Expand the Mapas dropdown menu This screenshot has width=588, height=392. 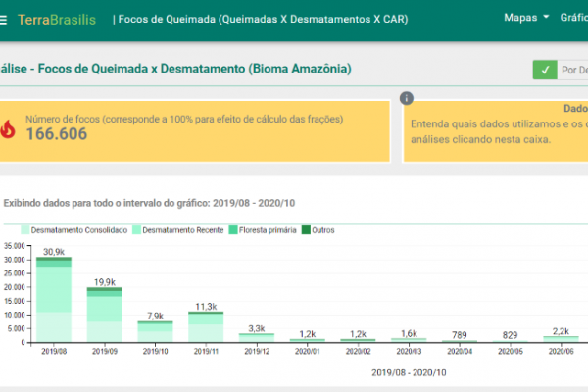click(524, 19)
